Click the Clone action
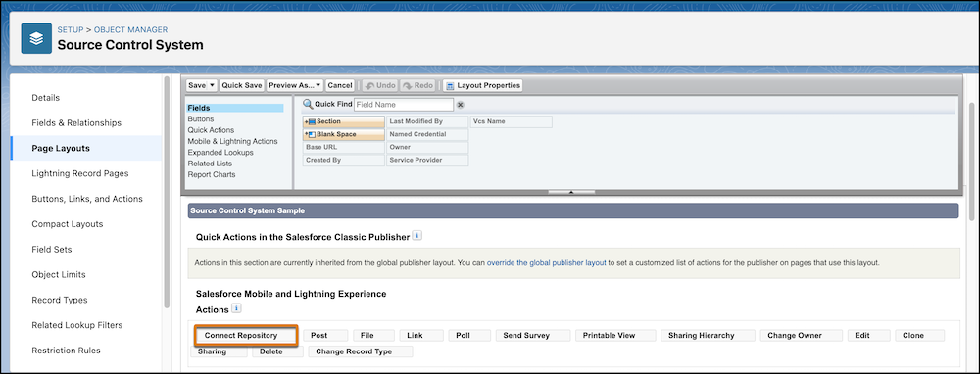 click(920, 335)
